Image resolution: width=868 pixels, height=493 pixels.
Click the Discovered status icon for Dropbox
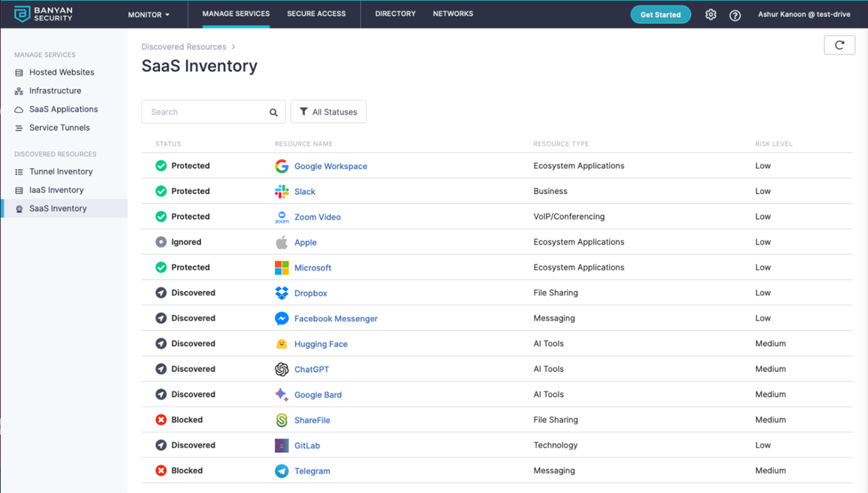tap(161, 293)
